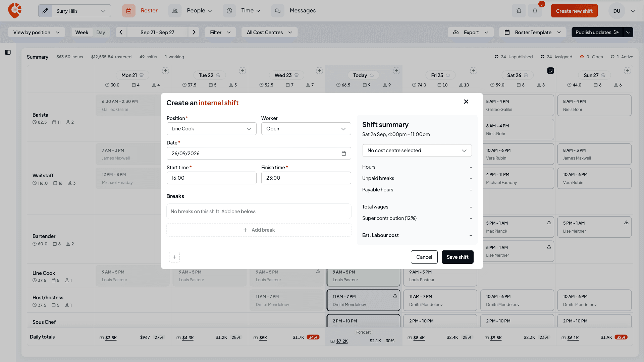Open the People menu
This screenshot has width=644, height=362.
point(191,11)
